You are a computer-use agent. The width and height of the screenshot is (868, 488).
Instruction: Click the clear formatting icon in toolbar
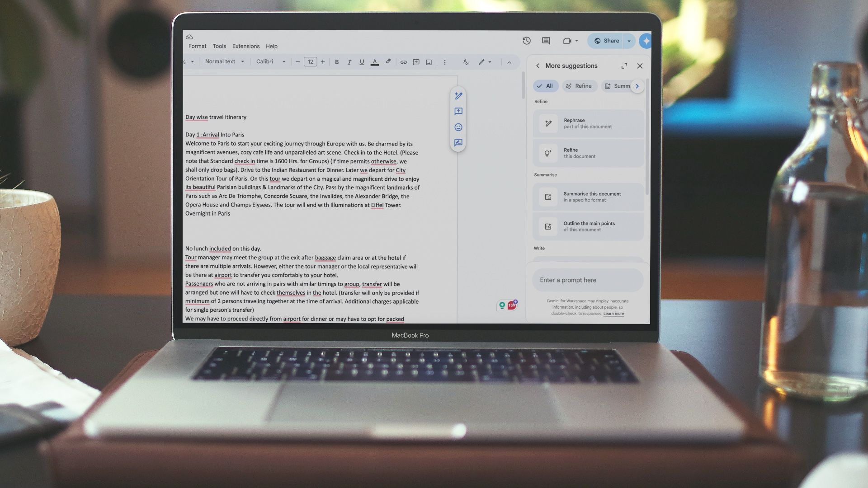[465, 62]
